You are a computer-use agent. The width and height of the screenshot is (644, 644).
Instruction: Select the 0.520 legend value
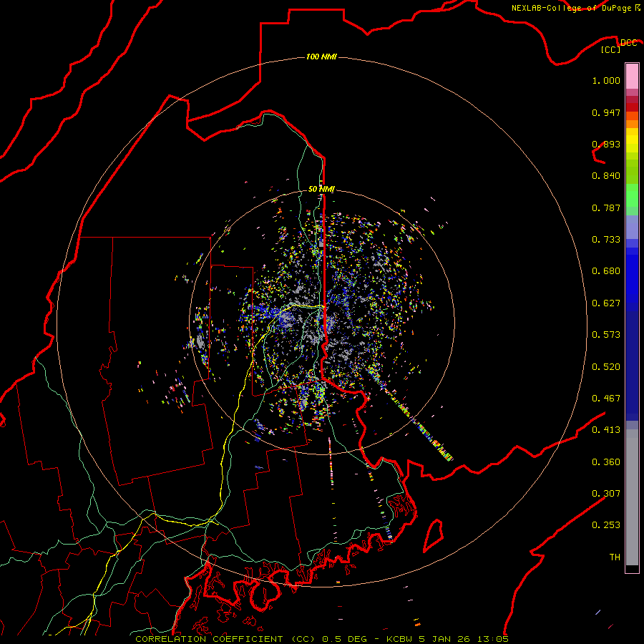tap(606, 367)
